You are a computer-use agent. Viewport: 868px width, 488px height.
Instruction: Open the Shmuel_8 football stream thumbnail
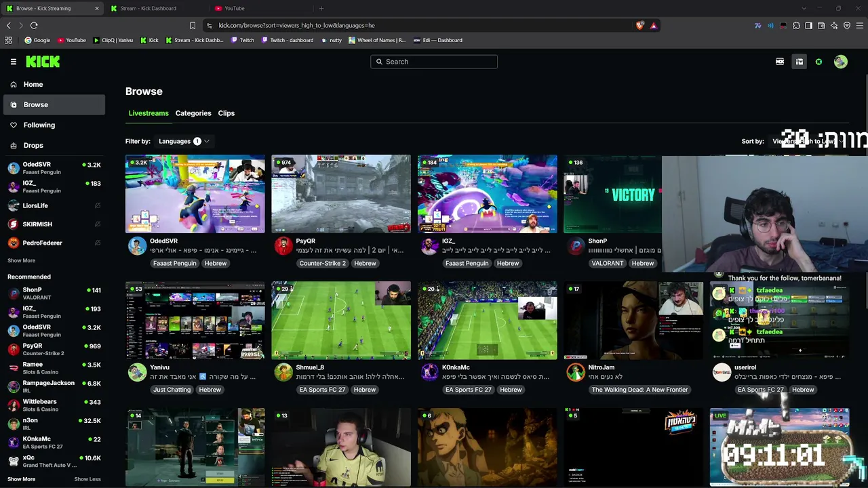point(341,321)
